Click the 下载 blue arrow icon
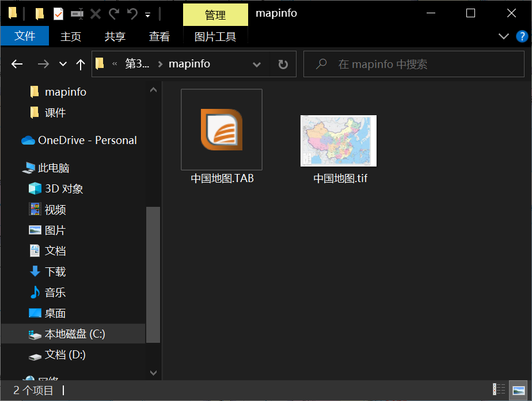The image size is (532, 401). pyautogui.click(x=35, y=271)
